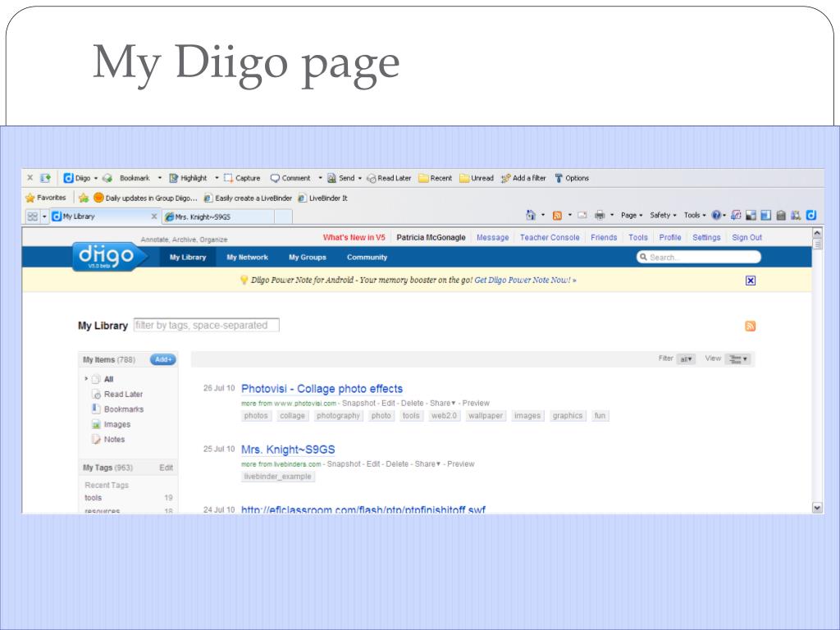The image size is (840, 630).
Task: Click the Diigo search field
Action: [x=699, y=257]
